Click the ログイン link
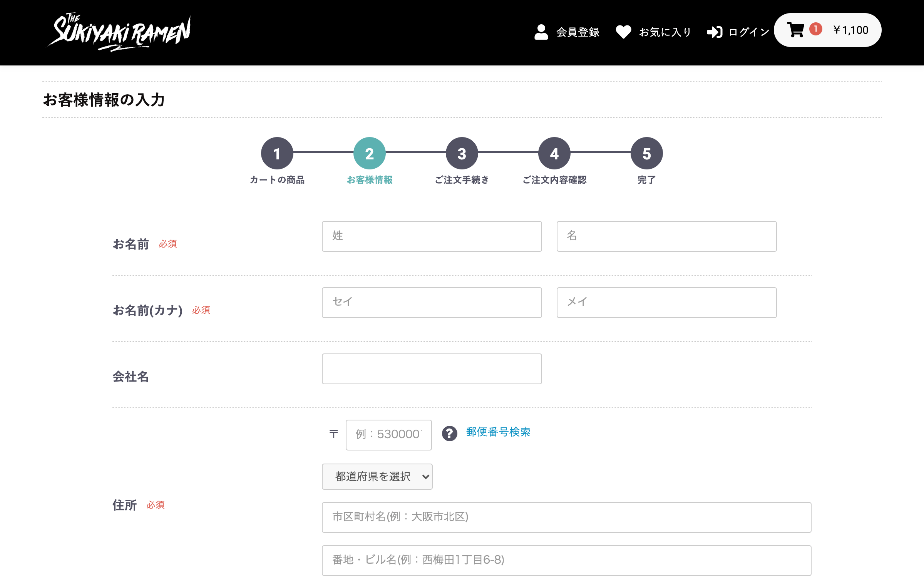 point(747,32)
